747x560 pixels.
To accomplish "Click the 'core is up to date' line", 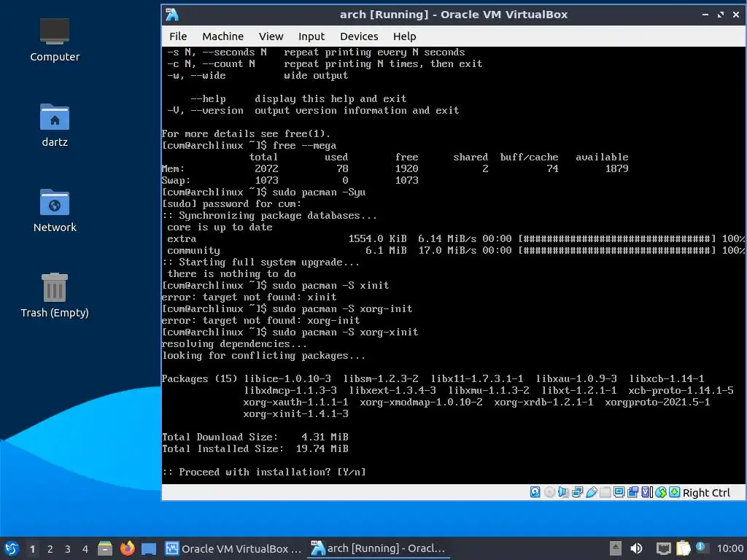I will (220, 227).
